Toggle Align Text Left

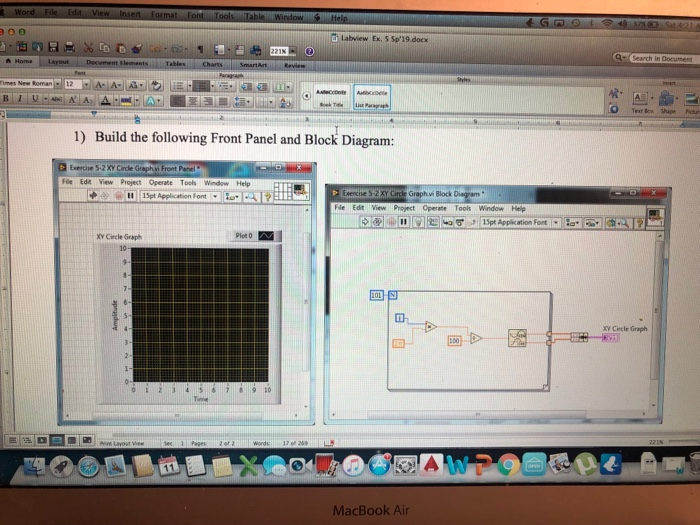177,101
